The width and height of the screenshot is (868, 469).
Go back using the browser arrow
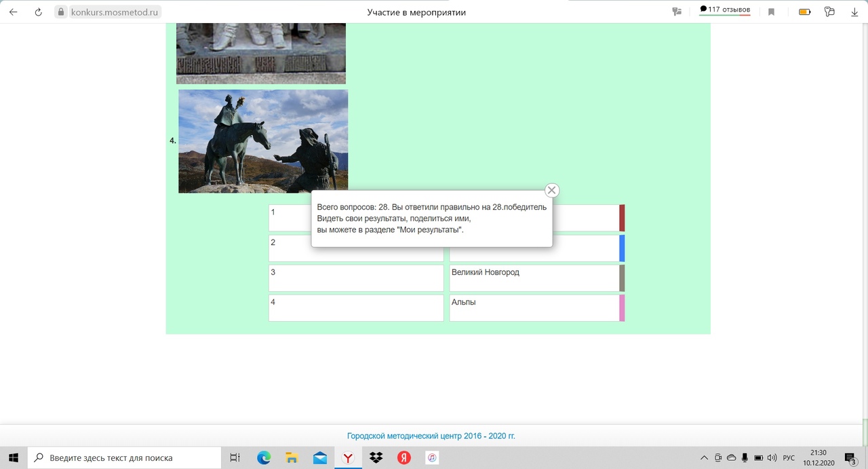13,12
